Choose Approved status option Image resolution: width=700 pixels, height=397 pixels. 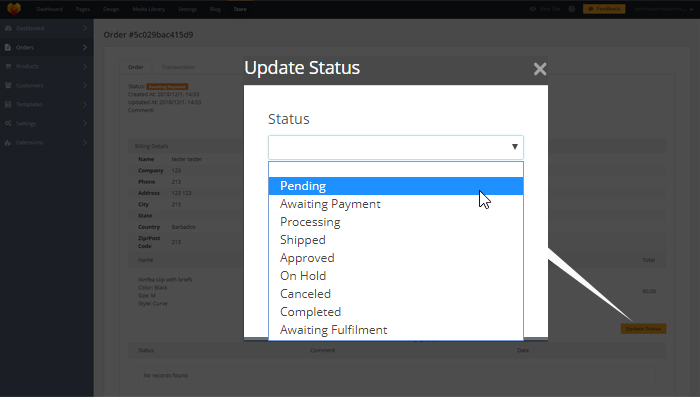pyautogui.click(x=396, y=258)
